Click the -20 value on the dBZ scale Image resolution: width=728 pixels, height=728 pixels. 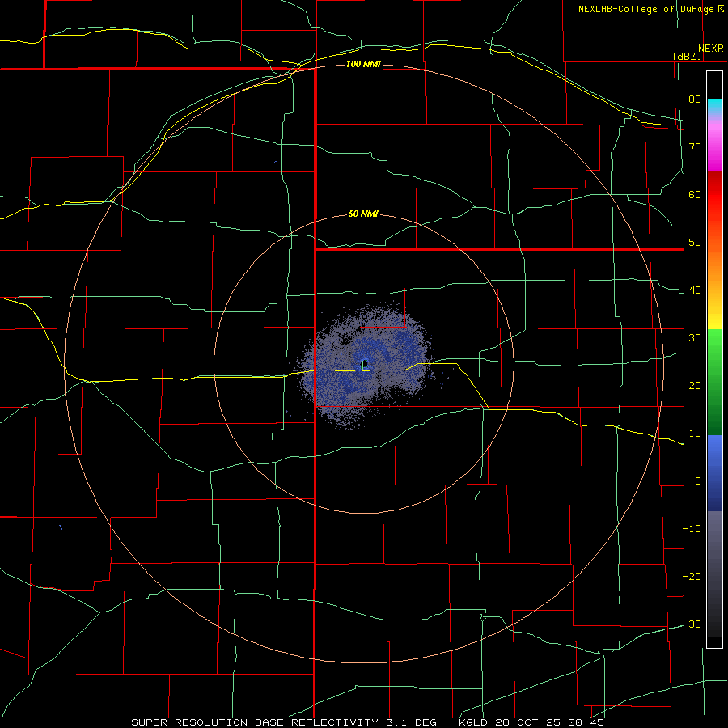(692, 576)
